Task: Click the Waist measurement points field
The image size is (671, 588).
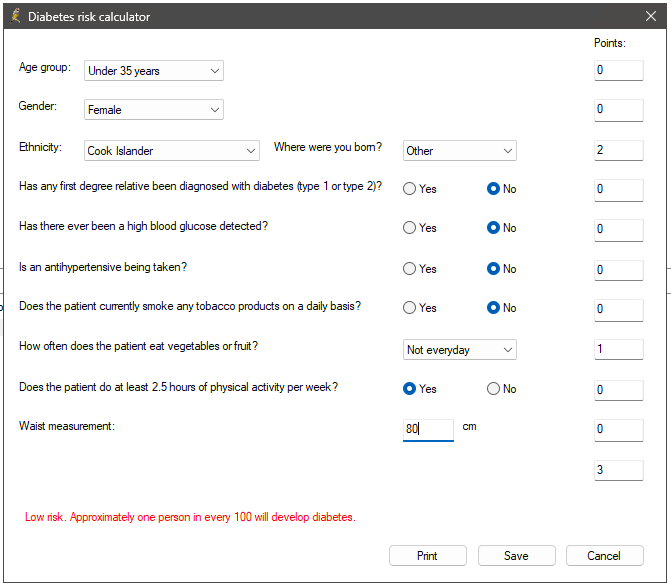Action: tap(618, 430)
